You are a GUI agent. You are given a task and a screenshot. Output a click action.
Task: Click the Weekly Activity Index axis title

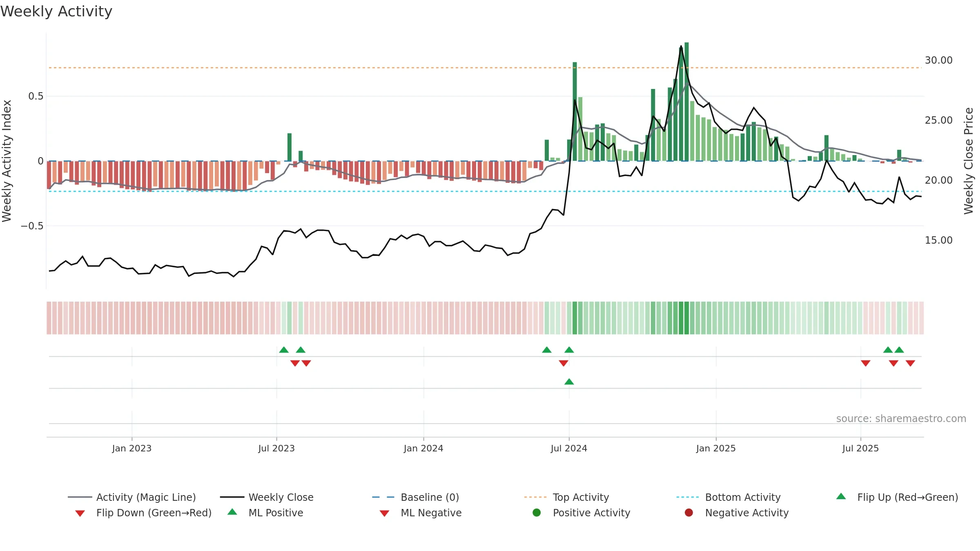(7, 161)
